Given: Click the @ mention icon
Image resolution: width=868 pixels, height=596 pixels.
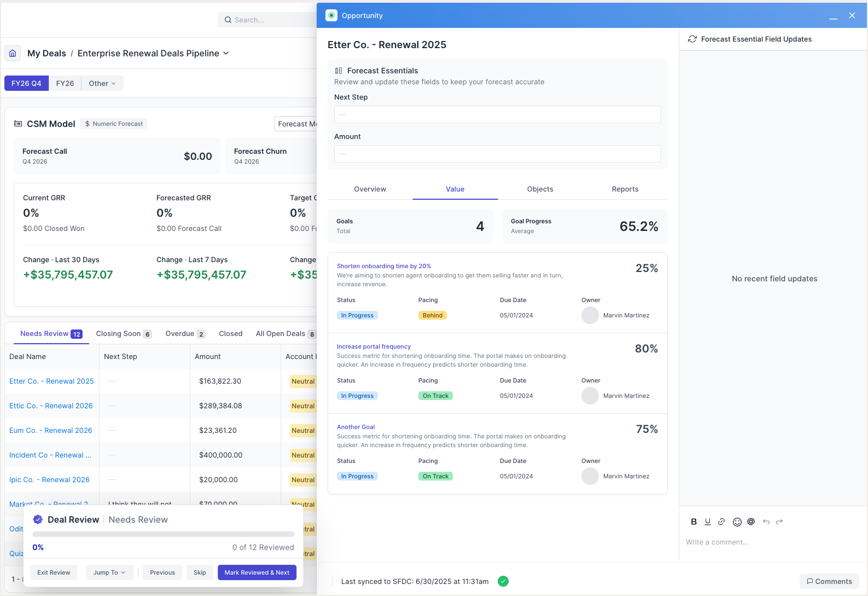Looking at the screenshot, I should 751,522.
